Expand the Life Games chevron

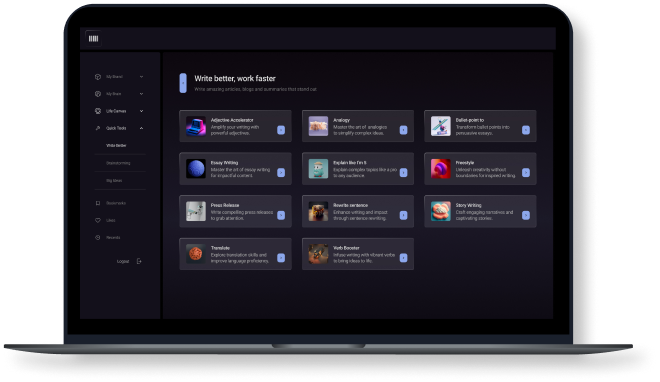click(x=141, y=111)
